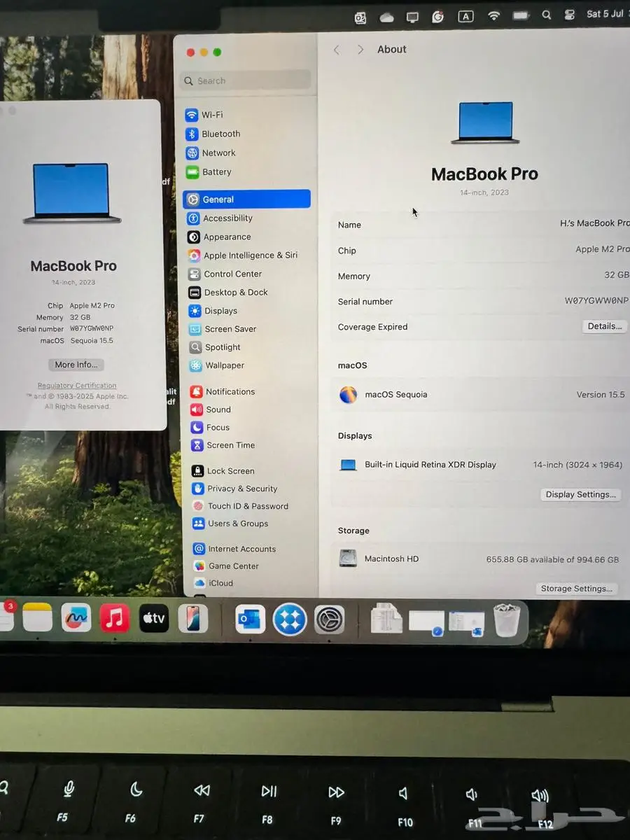Open Sound settings
This screenshot has width=630, height=840.
[x=210, y=409]
